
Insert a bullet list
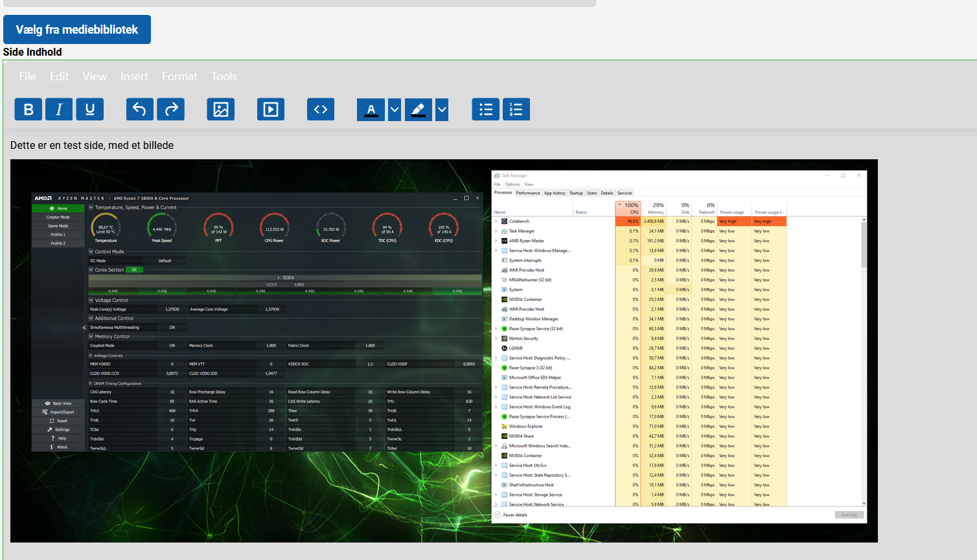(486, 109)
